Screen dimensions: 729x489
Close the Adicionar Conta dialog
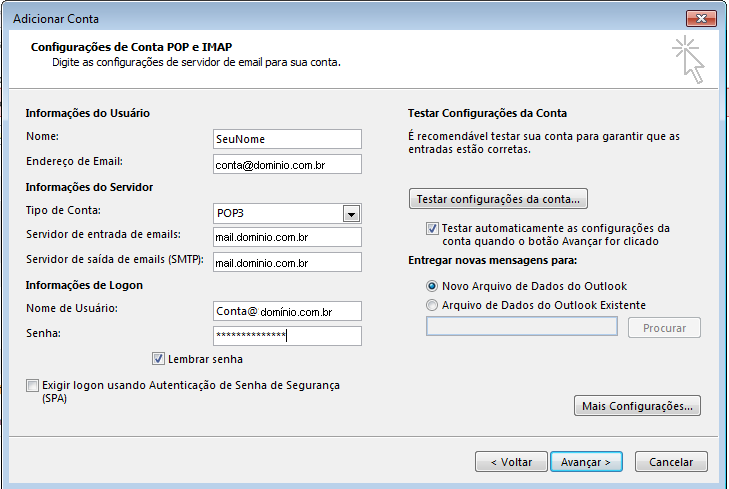[x=701, y=19]
